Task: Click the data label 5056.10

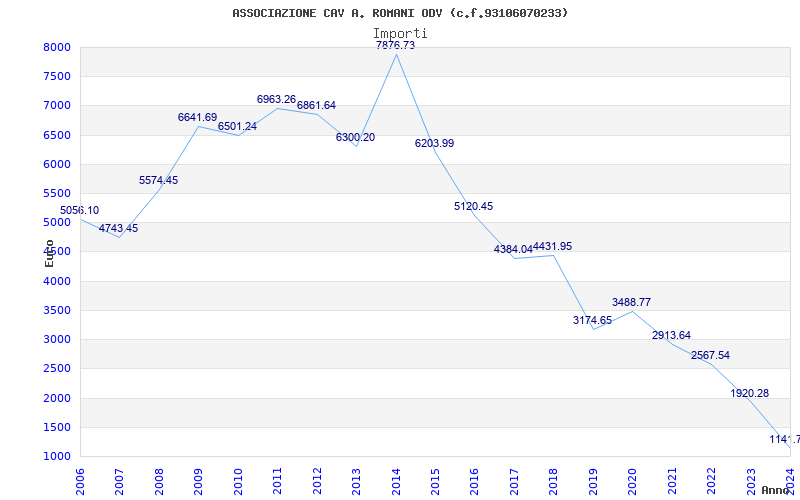Action: [x=80, y=210]
